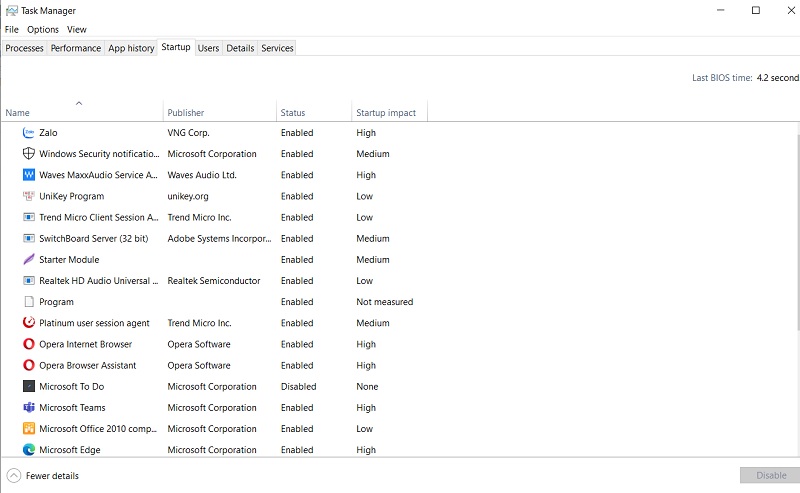Click the Trend Micro Client Session icon
This screenshot has width=800, height=493.
tap(29, 217)
